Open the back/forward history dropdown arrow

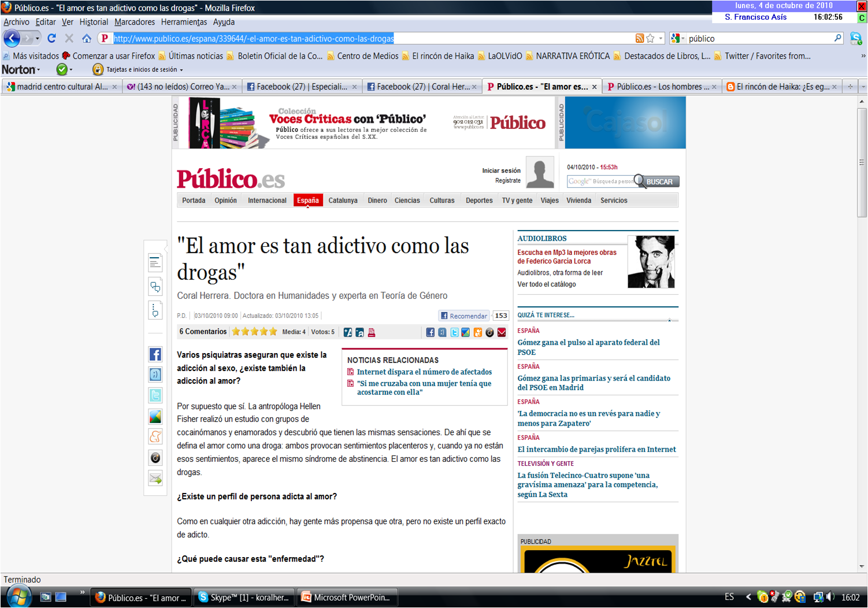[37, 39]
